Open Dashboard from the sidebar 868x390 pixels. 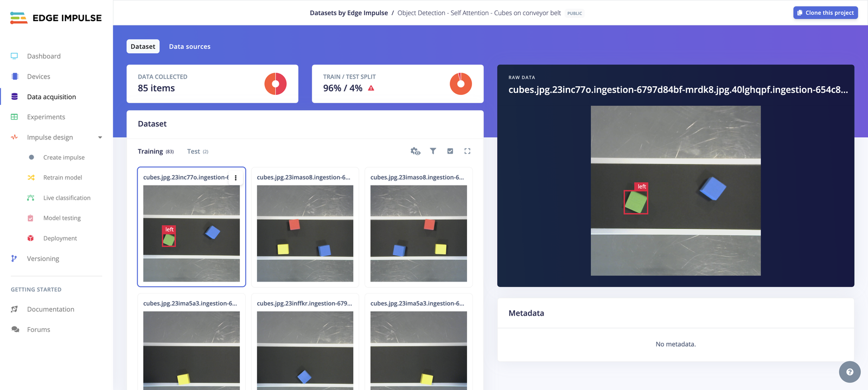click(x=43, y=56)
